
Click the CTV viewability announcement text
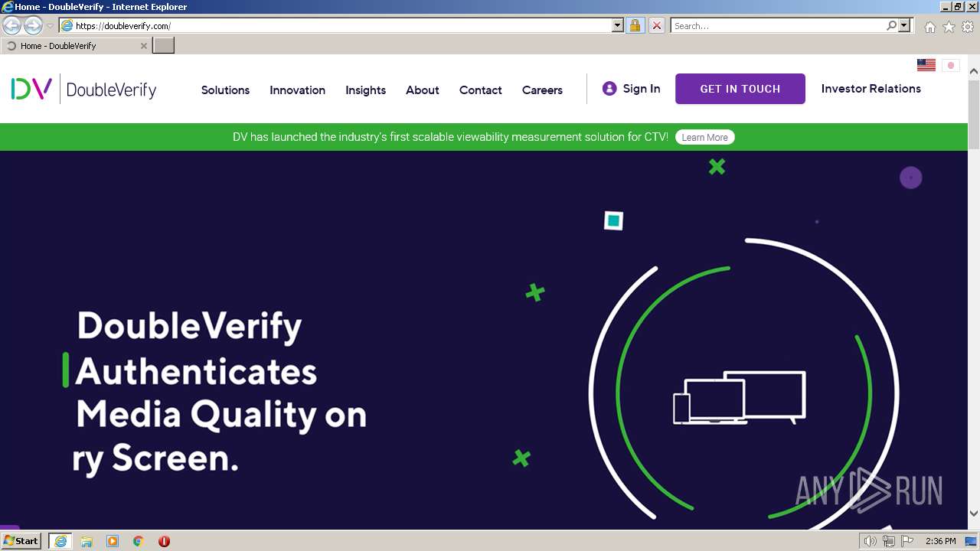(450, 138)
